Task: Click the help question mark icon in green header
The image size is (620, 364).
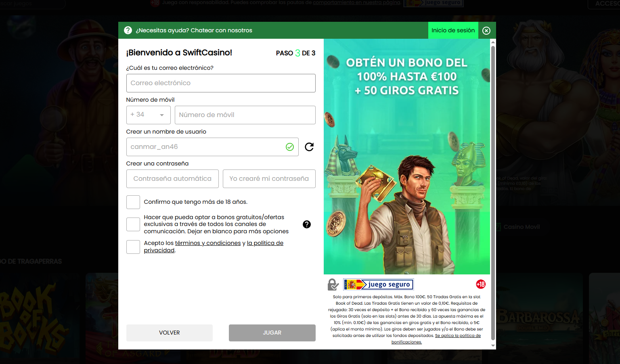Action: 128,30
